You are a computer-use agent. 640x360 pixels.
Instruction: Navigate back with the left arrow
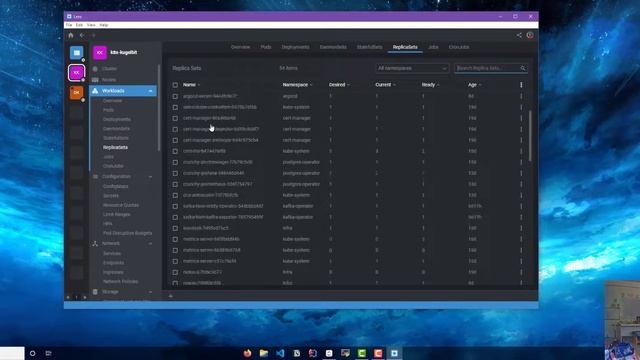pos(82,36)
